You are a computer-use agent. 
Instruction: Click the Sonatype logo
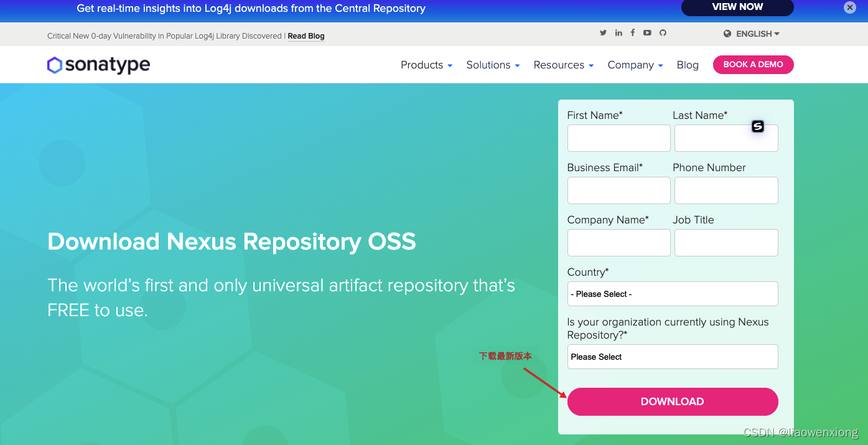tap(98, 65)
